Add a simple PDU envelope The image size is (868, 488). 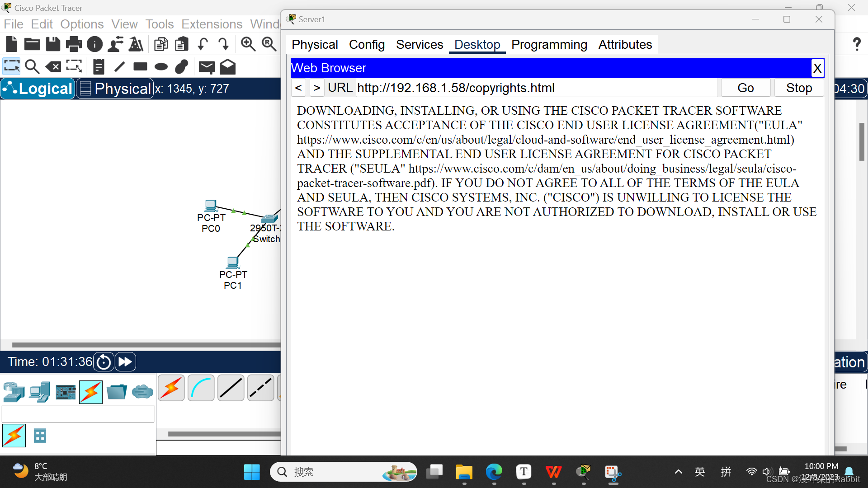[207, 67]
